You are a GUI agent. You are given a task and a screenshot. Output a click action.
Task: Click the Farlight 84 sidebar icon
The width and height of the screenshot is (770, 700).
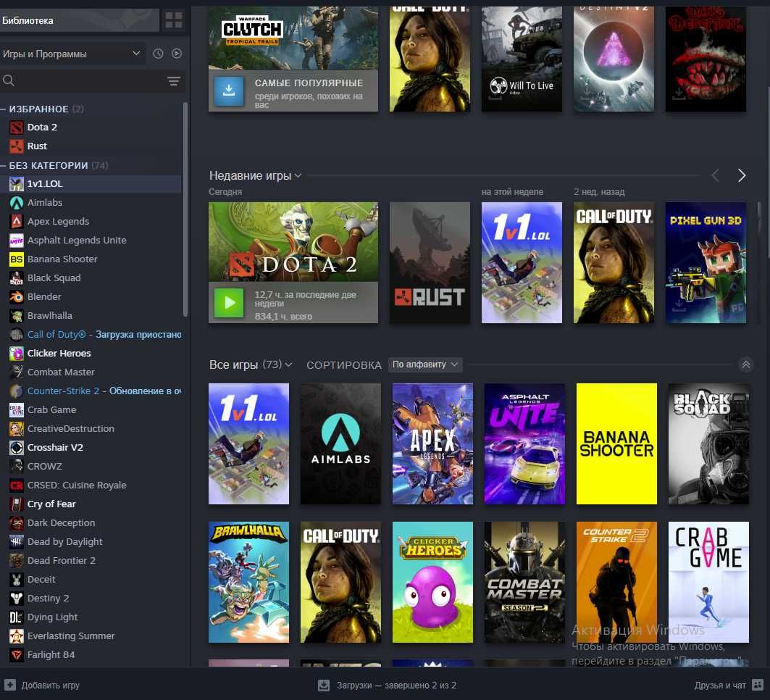pos(16,655)
